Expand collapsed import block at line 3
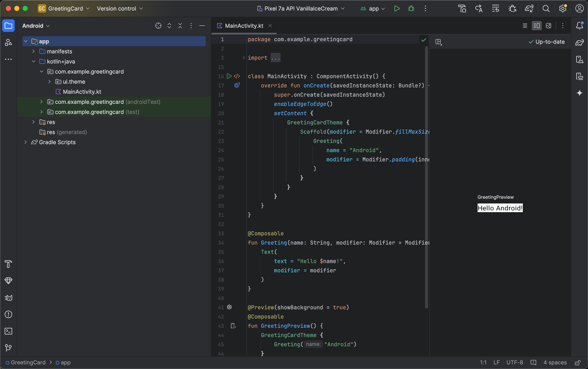 click(x=244, y=58)
